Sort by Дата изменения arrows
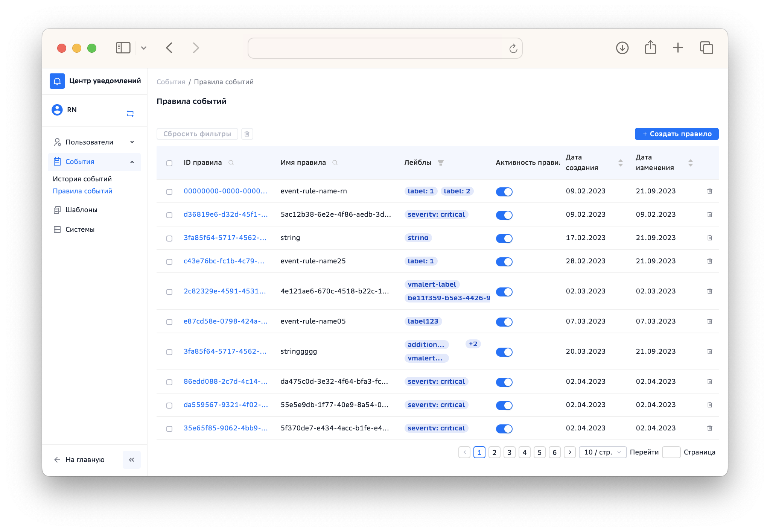Image resolution: width=770 pixels, height=532 pixels. [691, 163]
